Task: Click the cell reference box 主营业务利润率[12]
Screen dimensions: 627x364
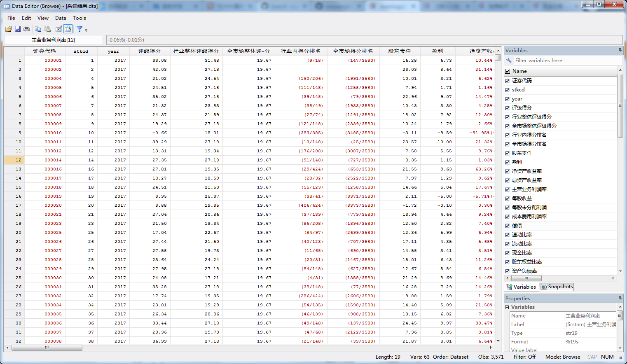Action: click(x=54, y=40)
